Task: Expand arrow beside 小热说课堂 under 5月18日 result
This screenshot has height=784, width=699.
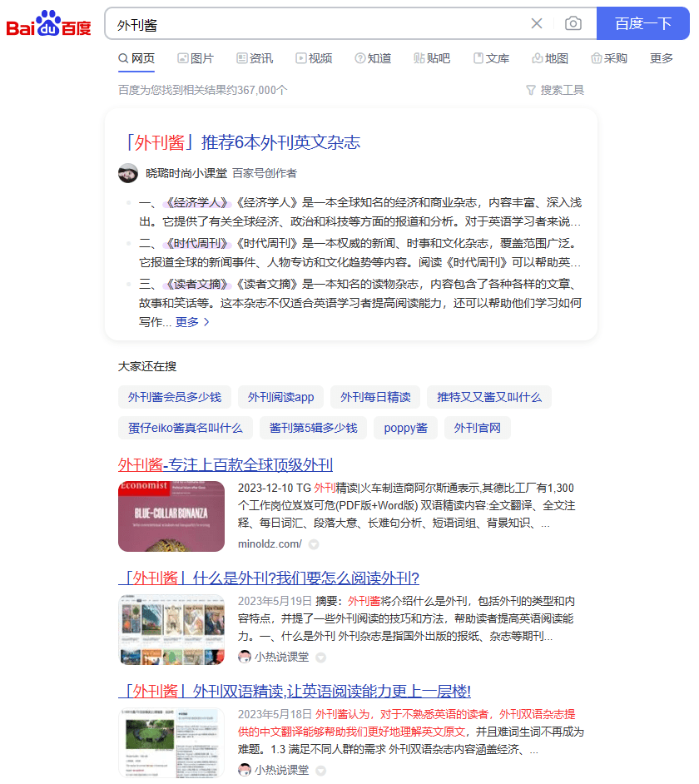Action: (321, 771)
